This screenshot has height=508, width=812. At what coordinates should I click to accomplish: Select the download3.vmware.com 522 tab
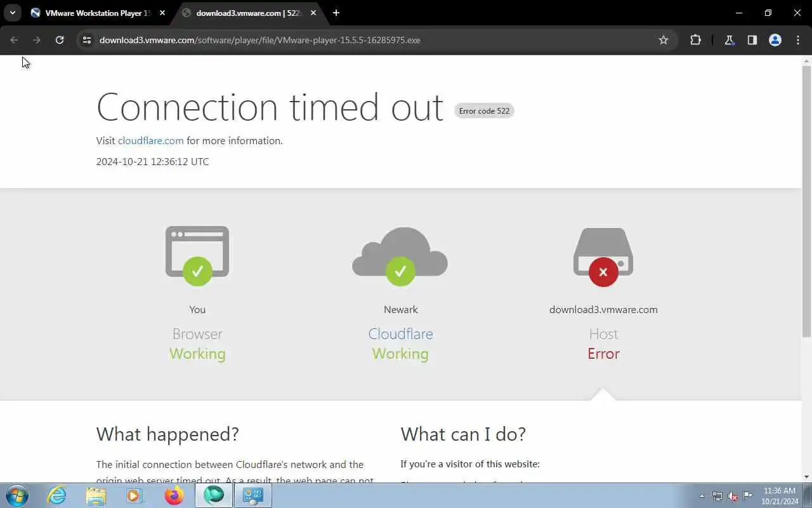249,13
